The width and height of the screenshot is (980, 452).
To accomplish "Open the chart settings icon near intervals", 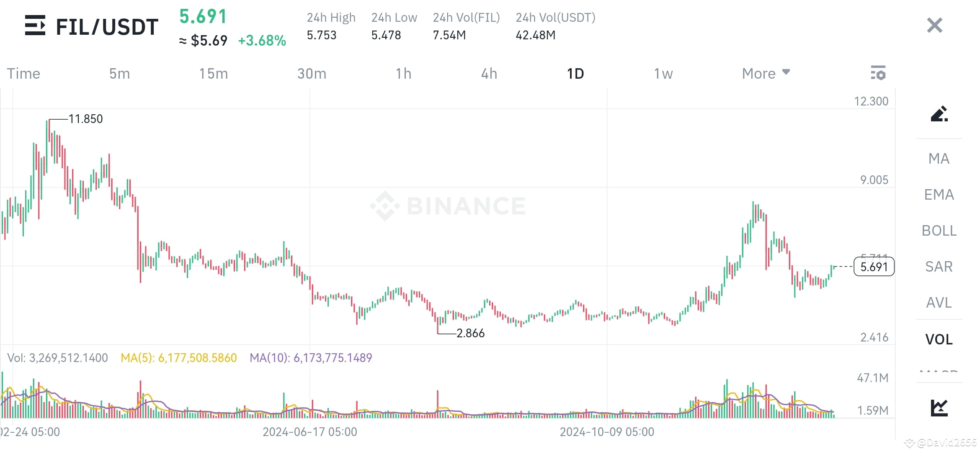I will [x=878, y=73].
